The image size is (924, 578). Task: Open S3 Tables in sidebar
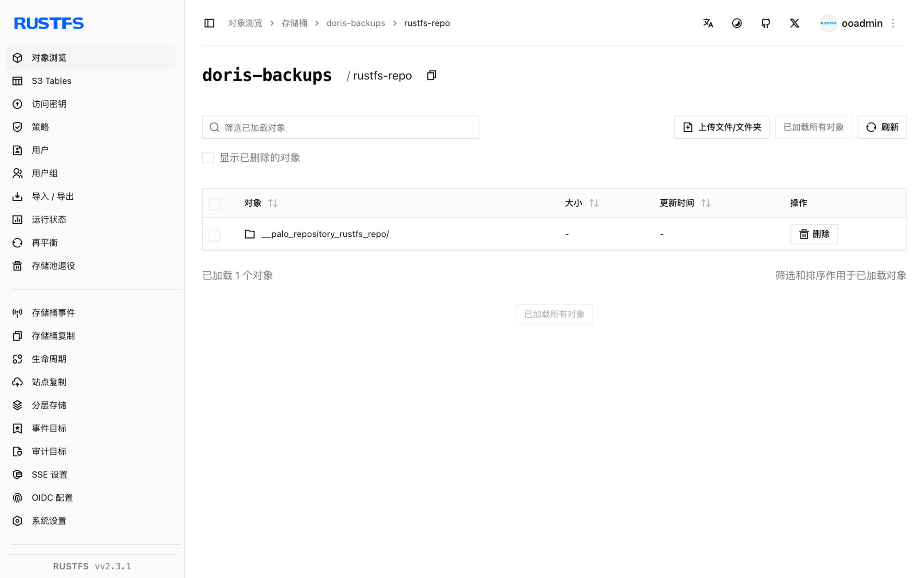point(91,81)
